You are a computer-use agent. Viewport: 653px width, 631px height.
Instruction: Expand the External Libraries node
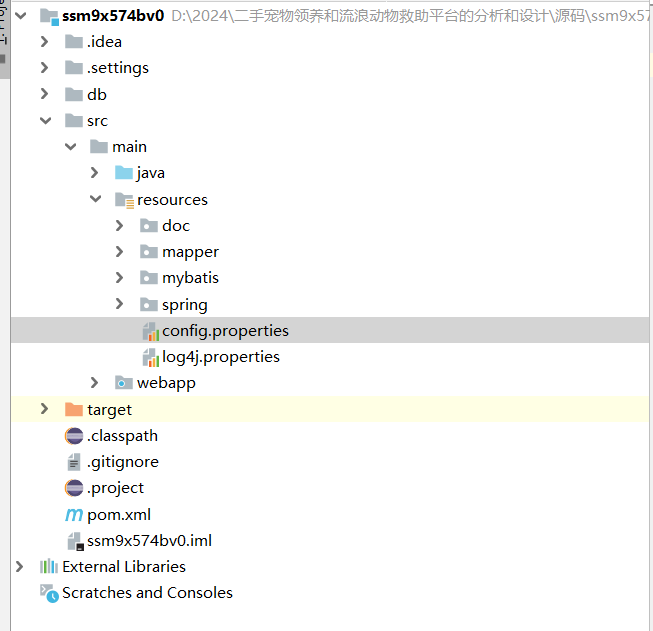(19, 567)
